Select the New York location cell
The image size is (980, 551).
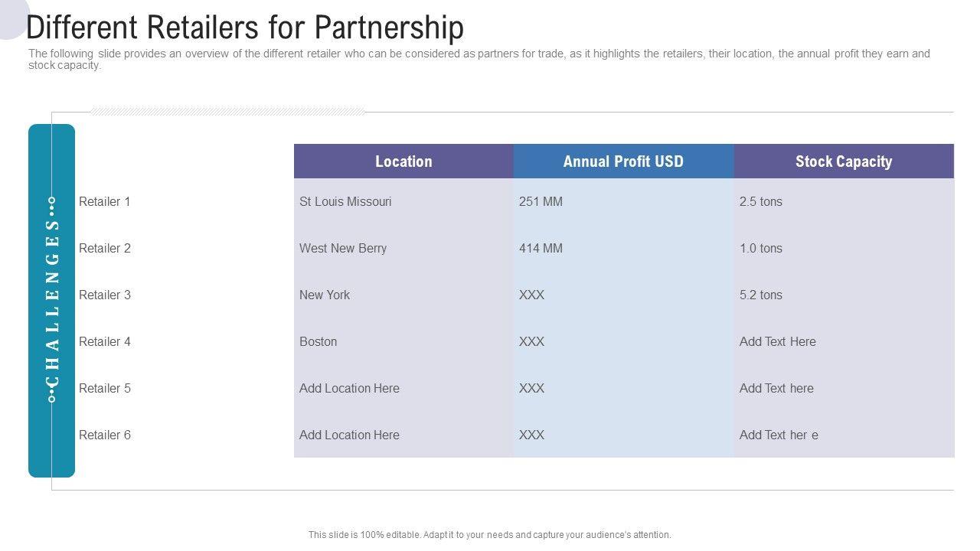coord(325,295)
